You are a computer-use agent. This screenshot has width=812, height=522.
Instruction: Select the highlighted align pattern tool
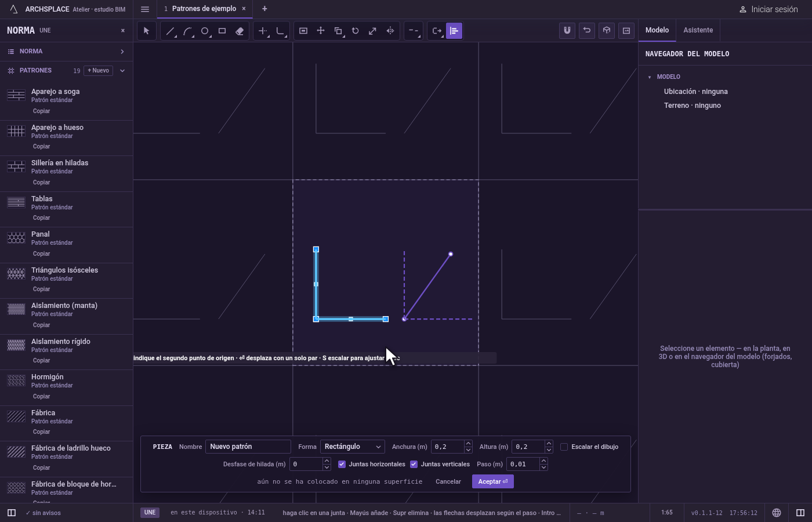[454, 31]
